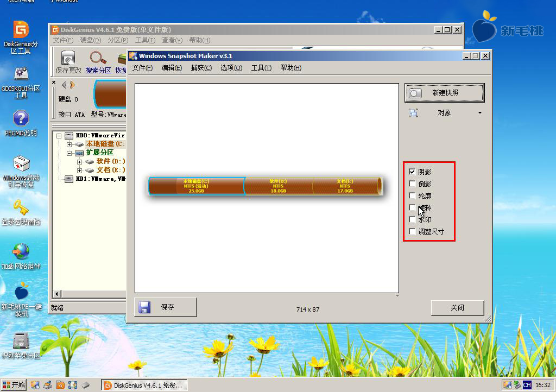Enable the 轮廓 outline checkbox
The image size is (556, 392).
[412, 195]
